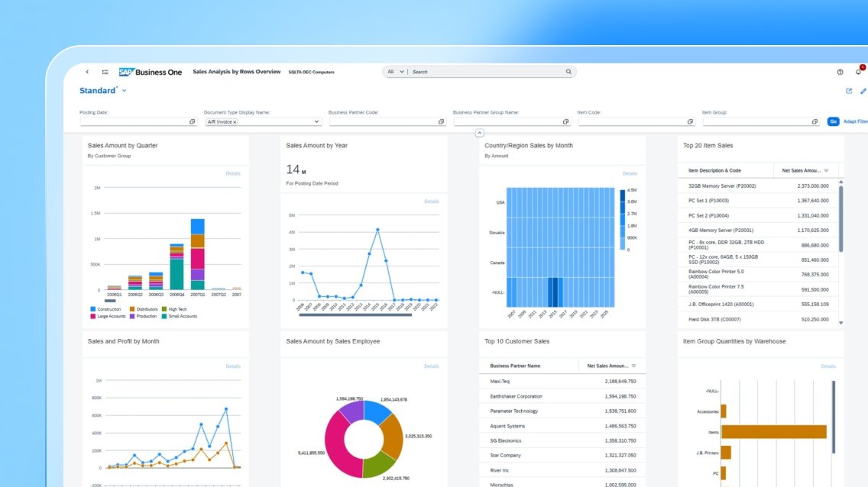Viewport: 868px width, 487px height.
Task: Select the Maxi-Teq customer row
Action: point(562,382)
